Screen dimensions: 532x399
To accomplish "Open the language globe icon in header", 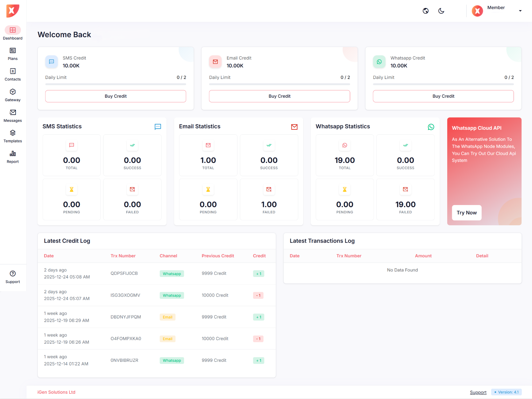I will point(425,11).
